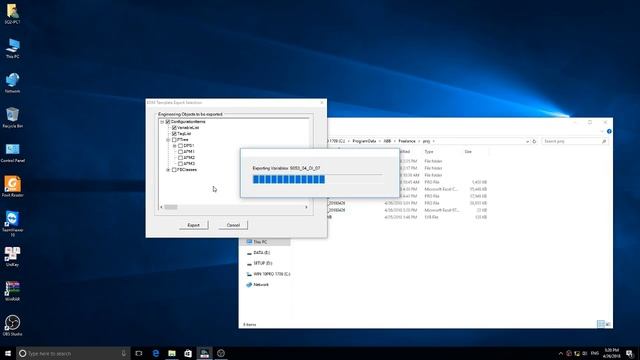
Task: Expand the FBClasses tree node
Action: (168, 170)
